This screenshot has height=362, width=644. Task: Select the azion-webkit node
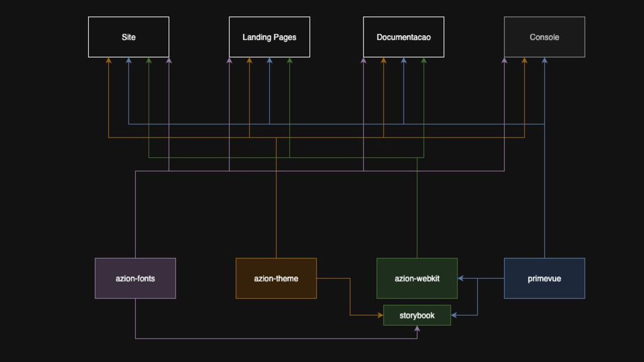(x=417, y=278)
